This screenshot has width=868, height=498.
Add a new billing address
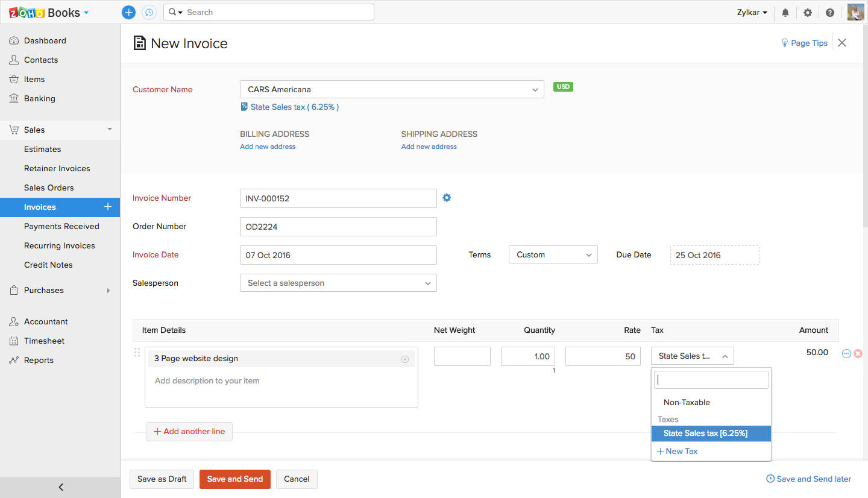(x=268, y=147)
